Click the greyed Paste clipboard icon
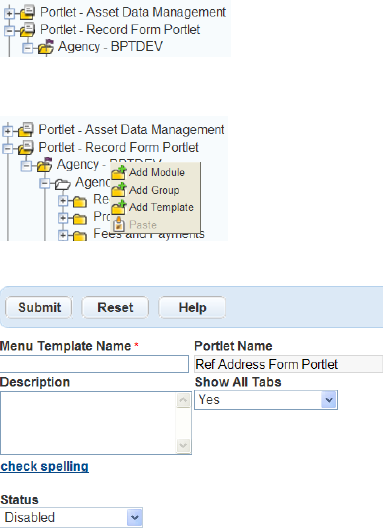Screen dimensions: 383x532 (x=119, y=224)
